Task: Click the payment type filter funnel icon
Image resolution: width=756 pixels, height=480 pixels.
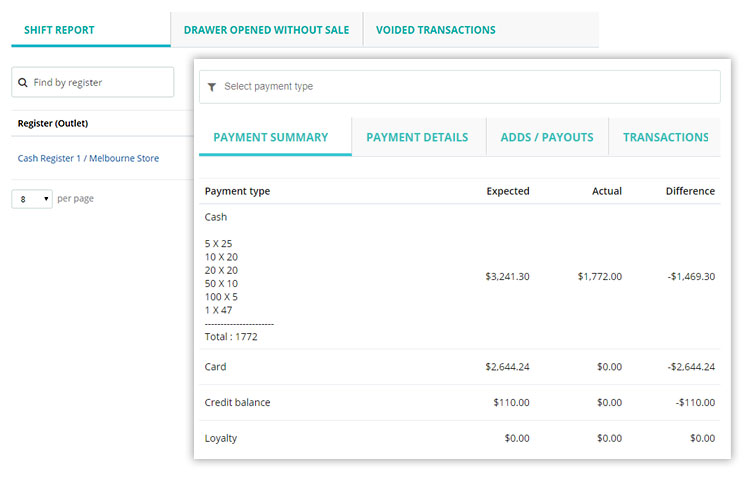Action: coord(212,87)
